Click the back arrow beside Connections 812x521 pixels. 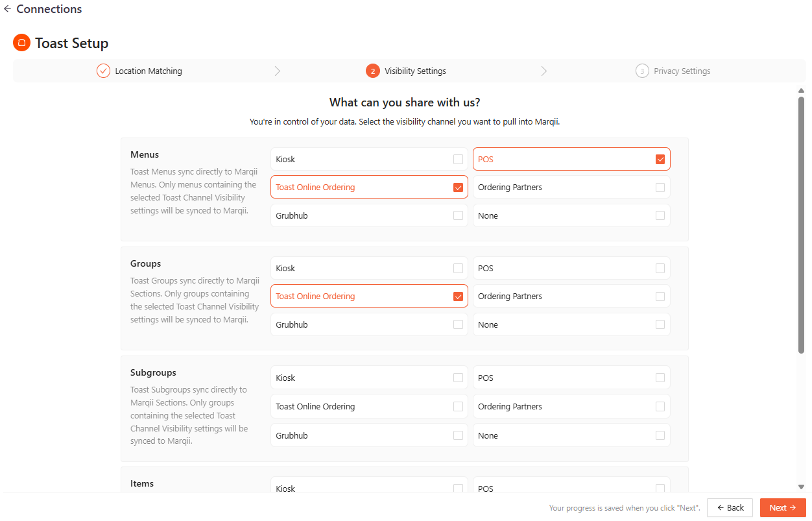tap(7, 9)
